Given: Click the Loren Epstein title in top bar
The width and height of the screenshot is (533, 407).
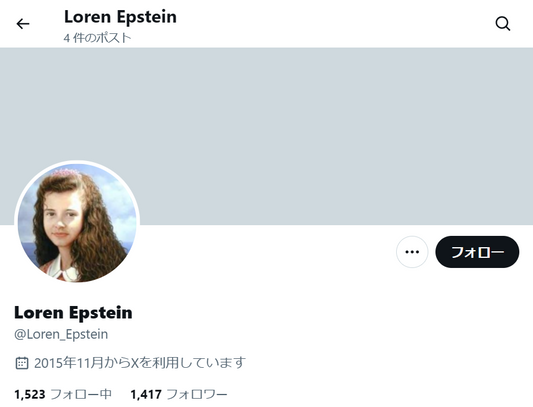Looking at the screenshot, I should coord(120,17).
